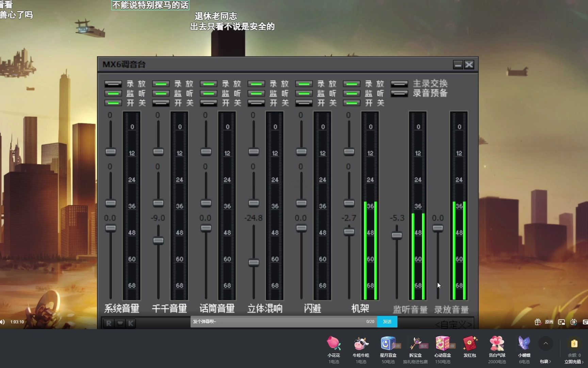Click the battery recharge icon above 余额
This screenshot has width=588, height=368.
574,343
